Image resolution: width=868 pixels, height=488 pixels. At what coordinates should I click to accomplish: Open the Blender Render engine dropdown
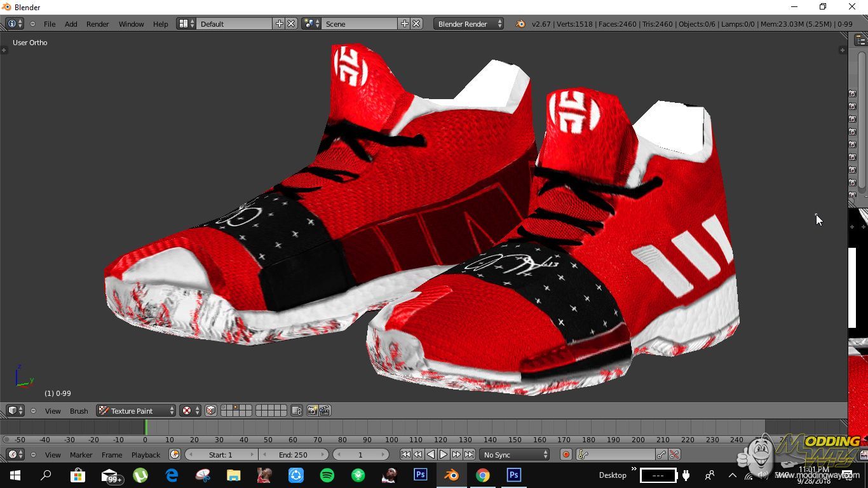[469, 24]
